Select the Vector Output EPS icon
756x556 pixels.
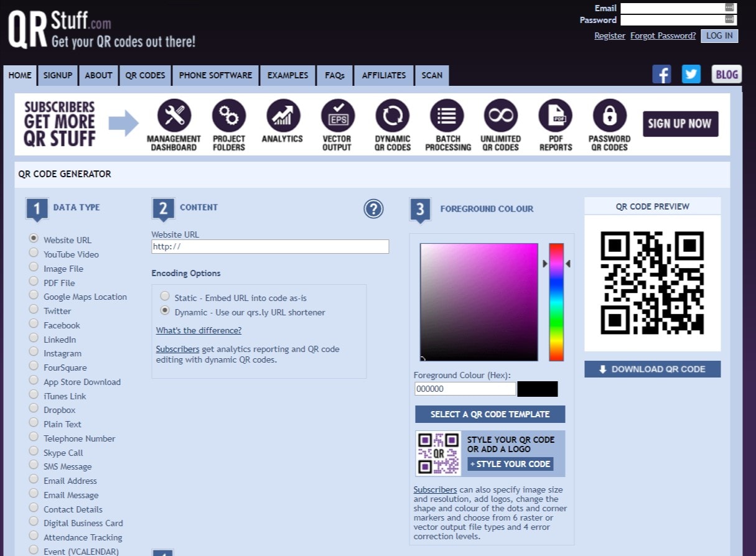337,116
